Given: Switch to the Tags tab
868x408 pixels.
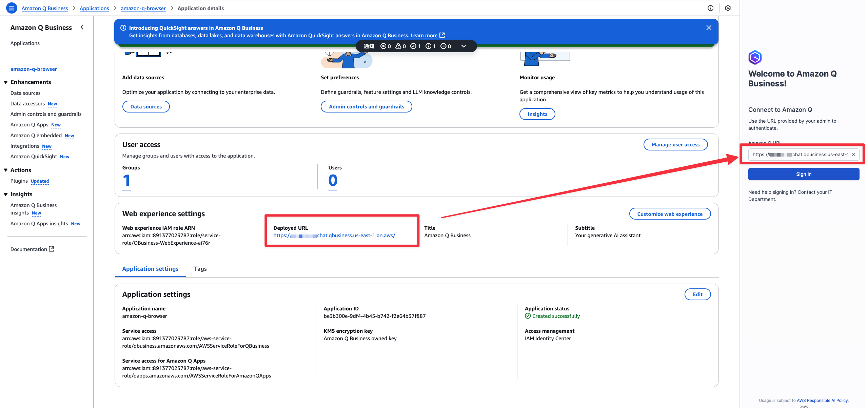Looking at the screenshot, I should [200, 269].
